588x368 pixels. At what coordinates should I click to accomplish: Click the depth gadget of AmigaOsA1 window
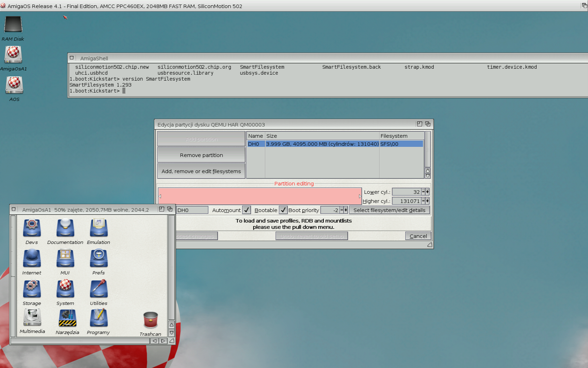pos(170,209)
